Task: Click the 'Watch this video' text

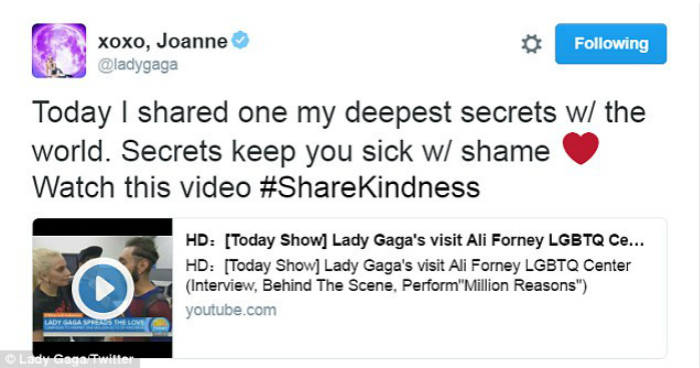Action: tap(142, 187)
